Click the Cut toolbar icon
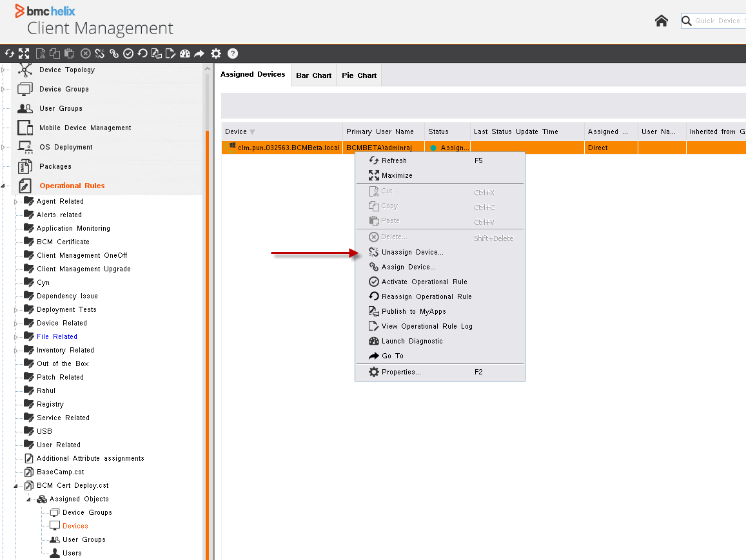Screen dimensions: 746x560 click(41, 53)
